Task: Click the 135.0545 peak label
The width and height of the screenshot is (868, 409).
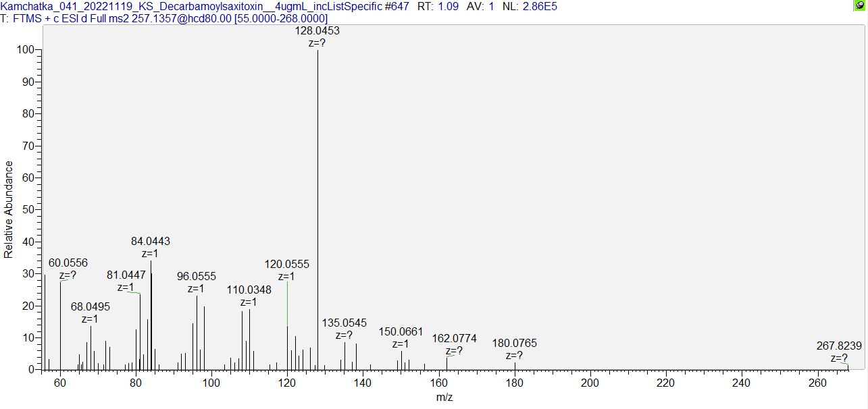Action: tap(344, 323)
